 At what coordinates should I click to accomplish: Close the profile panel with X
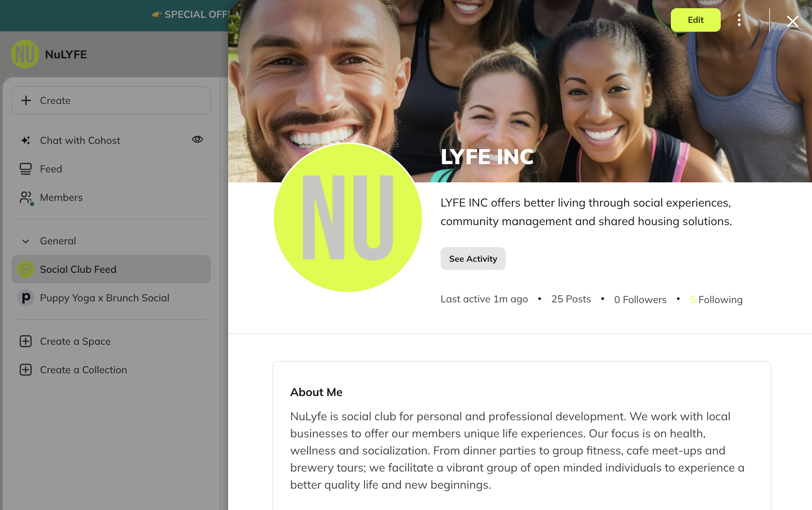[x=793, y=21]
